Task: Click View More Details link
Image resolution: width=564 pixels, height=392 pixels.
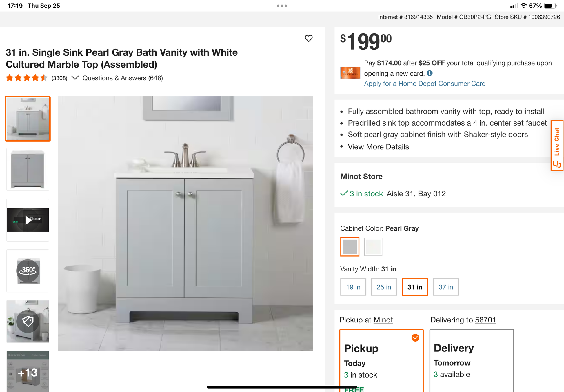Action: [x=378, y=147]
